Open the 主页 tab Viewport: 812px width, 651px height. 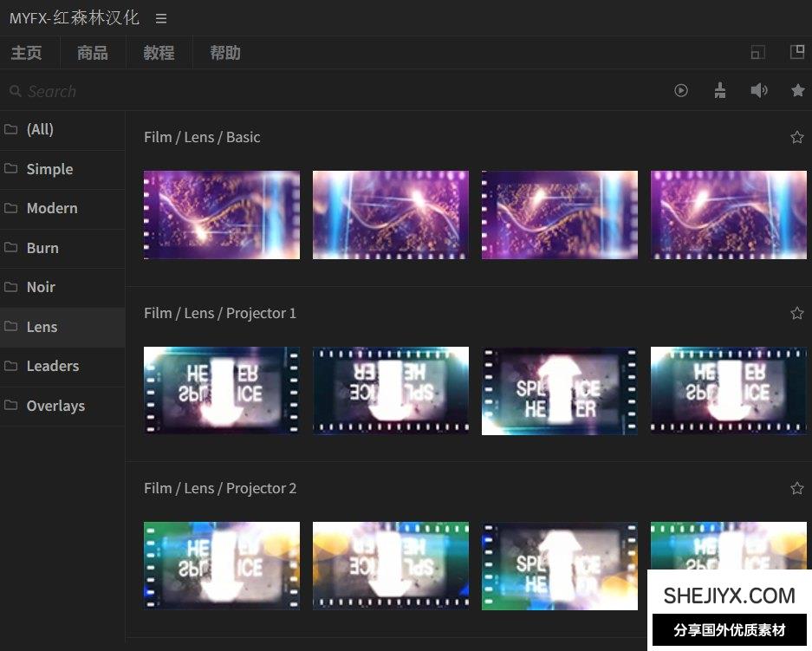pos(26,53)
